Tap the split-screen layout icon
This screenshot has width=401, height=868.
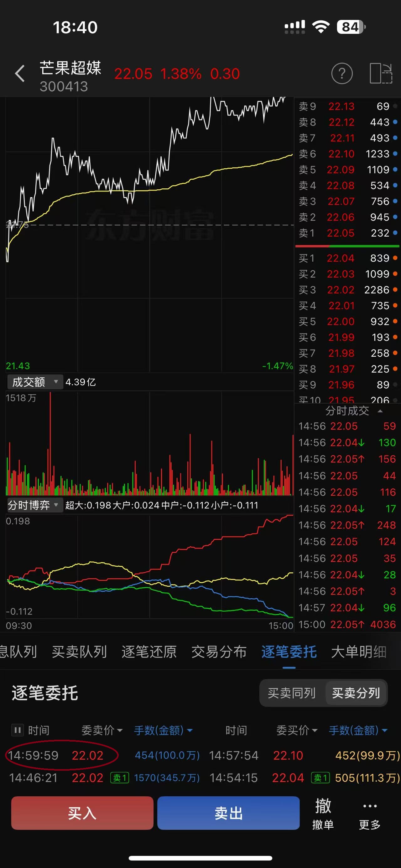tap(381, 73)
